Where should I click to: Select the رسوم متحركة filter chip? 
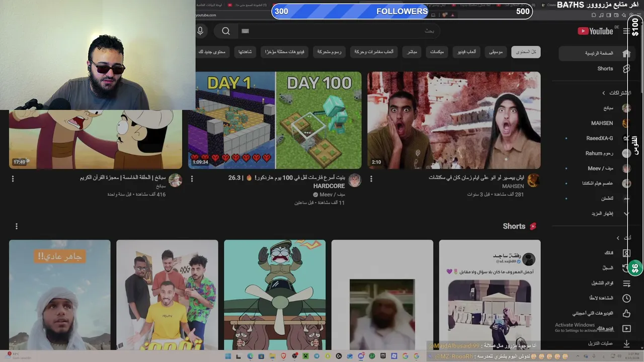coord(330,52)
